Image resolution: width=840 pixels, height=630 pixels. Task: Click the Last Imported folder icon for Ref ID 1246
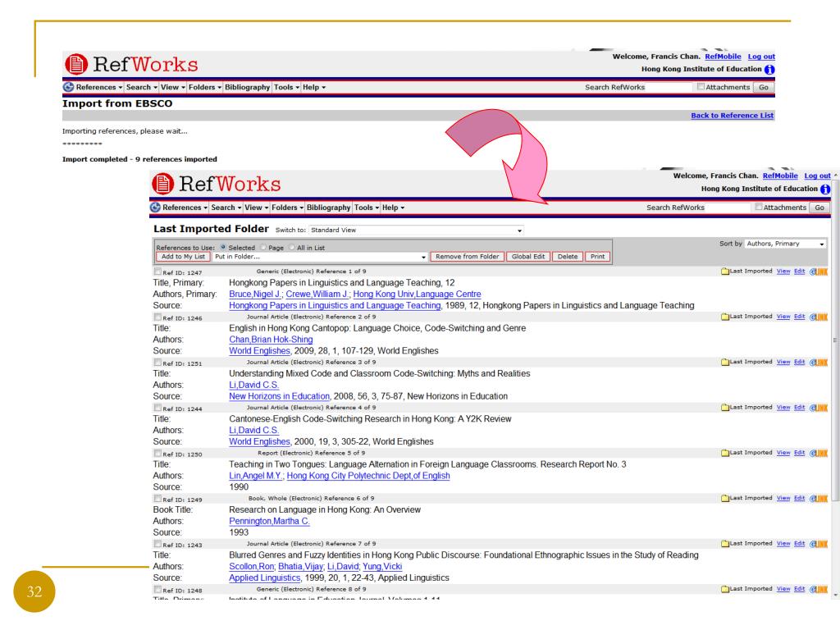[725, 317]
